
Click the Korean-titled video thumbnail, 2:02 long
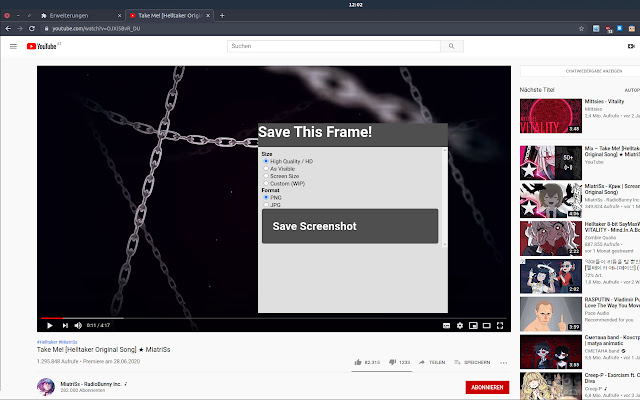pos(551,276)
